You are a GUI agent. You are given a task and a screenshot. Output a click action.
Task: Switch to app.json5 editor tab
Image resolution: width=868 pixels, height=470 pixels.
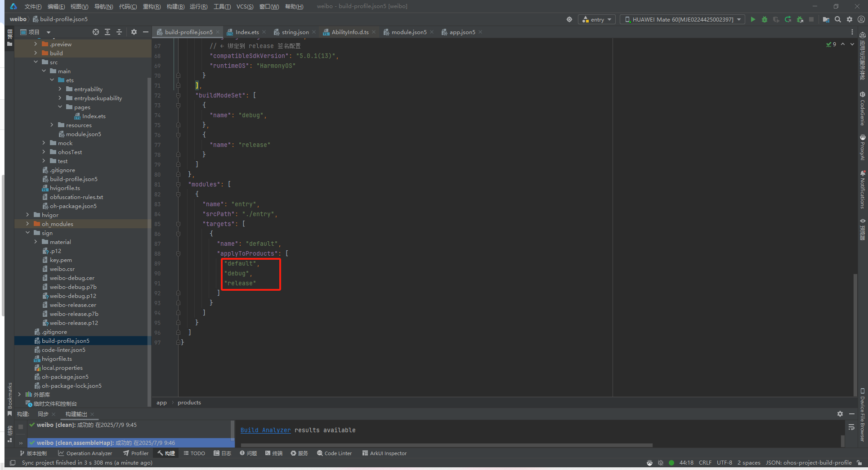coord(462,32)
